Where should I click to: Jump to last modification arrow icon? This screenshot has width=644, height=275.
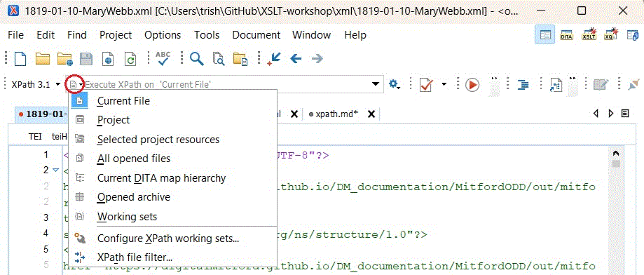(274, 59)
